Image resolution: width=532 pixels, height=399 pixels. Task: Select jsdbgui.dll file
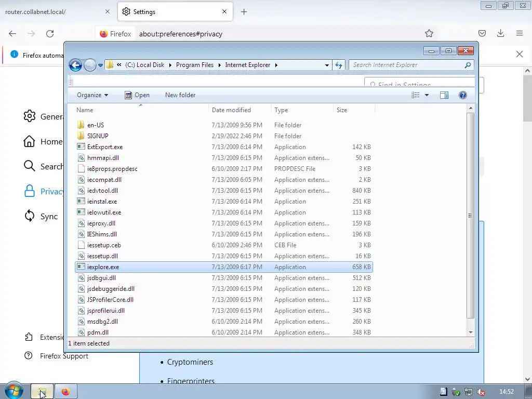tap(224, 278)
